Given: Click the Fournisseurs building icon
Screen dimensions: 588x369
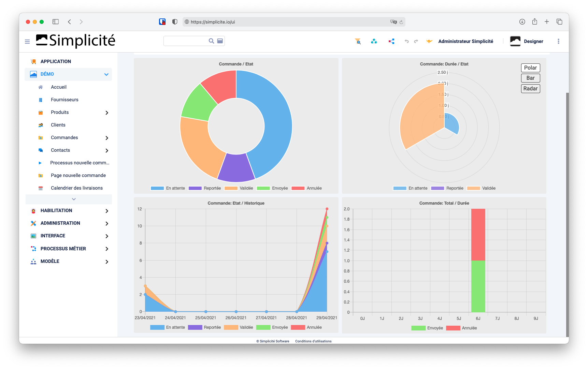Looking at the screenshot, I should coord(41,100).
